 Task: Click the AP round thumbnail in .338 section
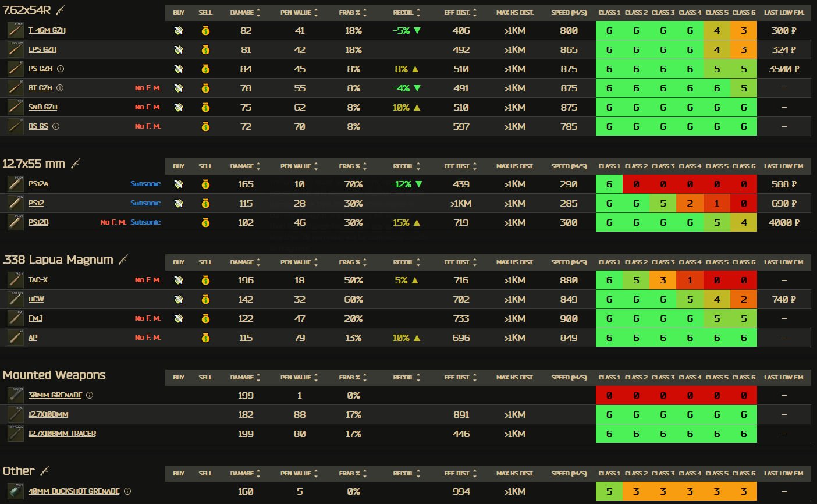click(x=16, y=338)
